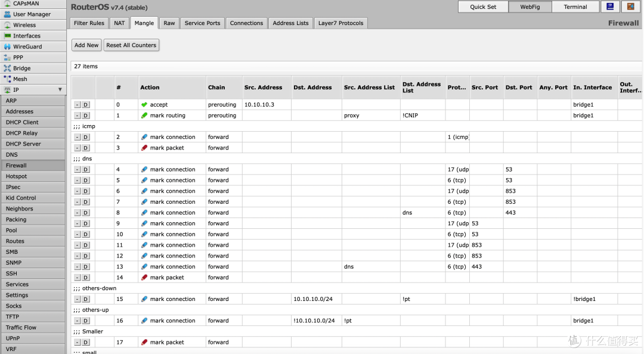Image resolution: width=644 pixels, height=354 pixels.
Task: Open the Layer7 Protocols tab
Action: tap(341, 23)
